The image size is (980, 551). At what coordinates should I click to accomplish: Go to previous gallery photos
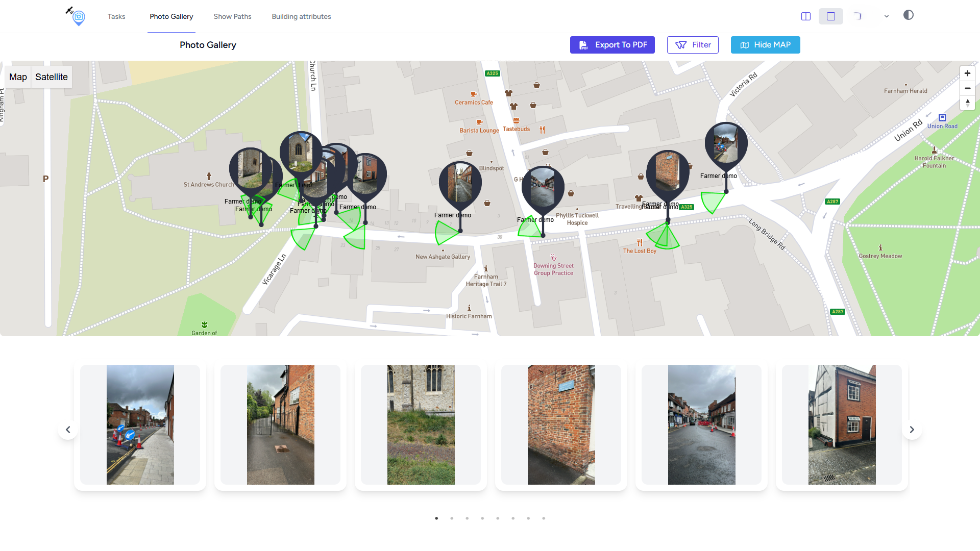point(68,430)
